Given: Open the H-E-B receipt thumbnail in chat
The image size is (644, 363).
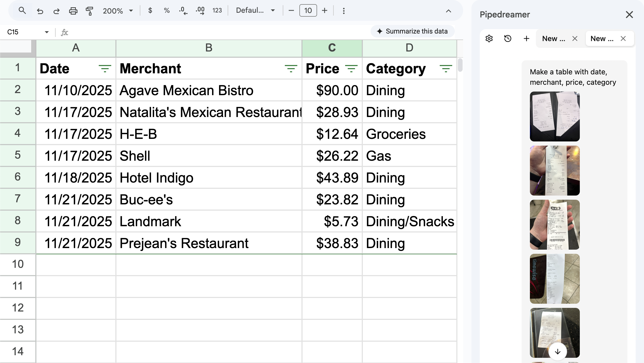Looking at the screenshot, I should [555, 225].
